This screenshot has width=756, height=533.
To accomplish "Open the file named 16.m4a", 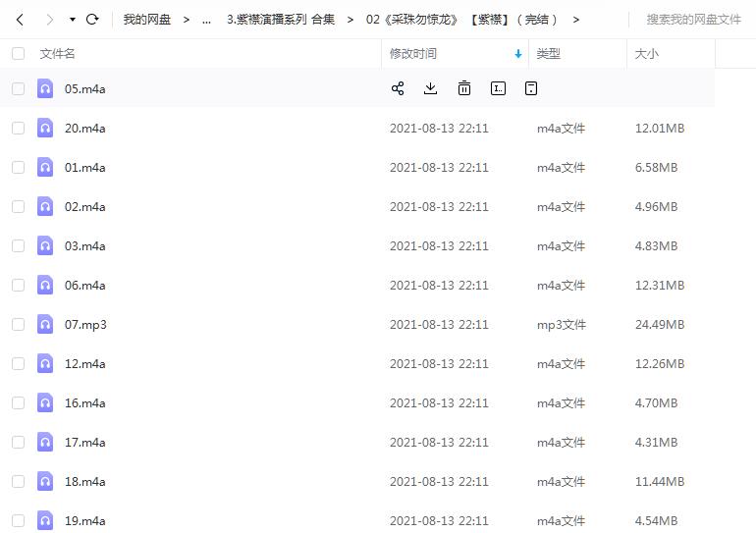I will pos(84,402).
